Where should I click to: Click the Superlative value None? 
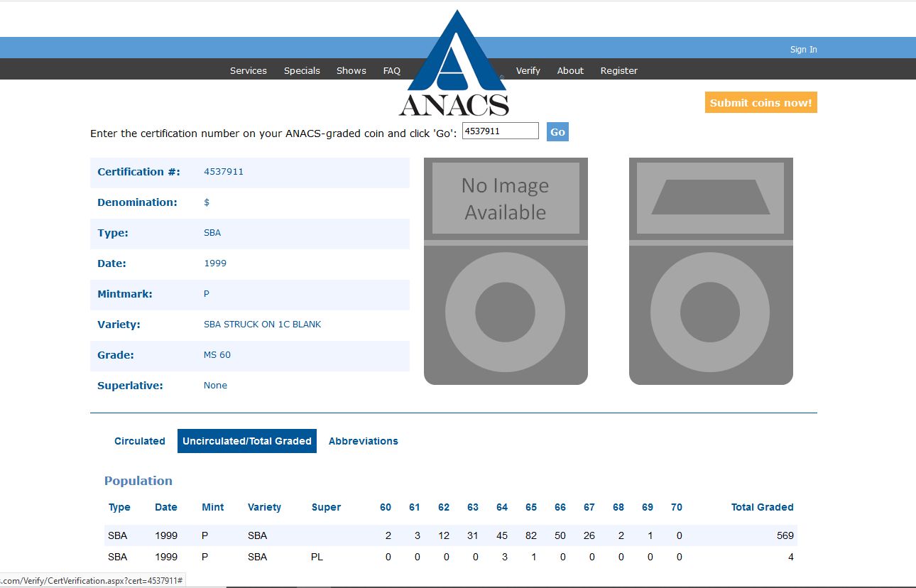tap(216, 385)
